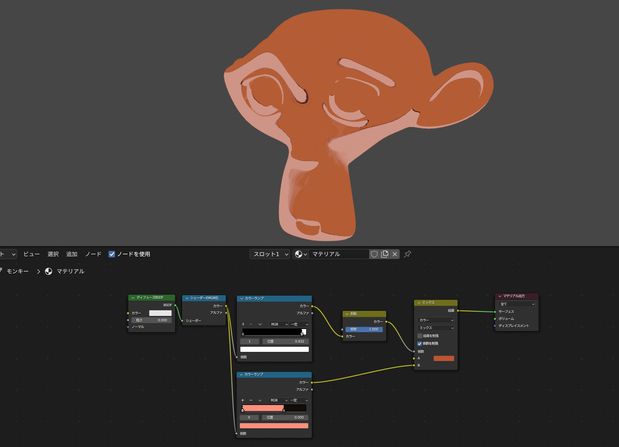Open the ビュー menu in node editor

tap(31, 254)
